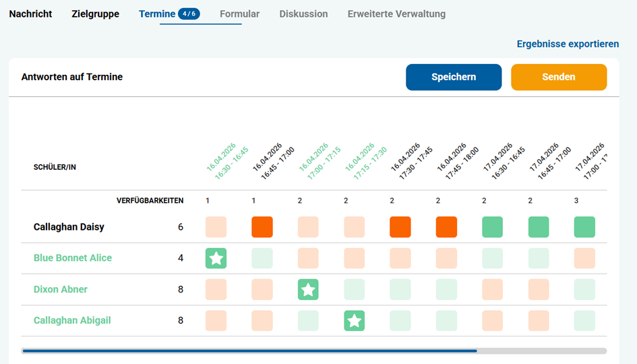The width and height of the screenshot is (637, 364).
Task: Open student Callaghan Abigail's name link
Action: (x=72, y=321)
